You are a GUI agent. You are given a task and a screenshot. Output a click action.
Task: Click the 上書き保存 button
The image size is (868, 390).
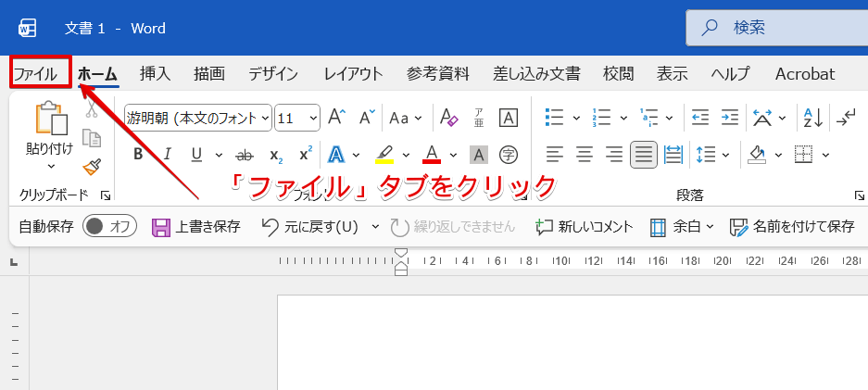196,226
